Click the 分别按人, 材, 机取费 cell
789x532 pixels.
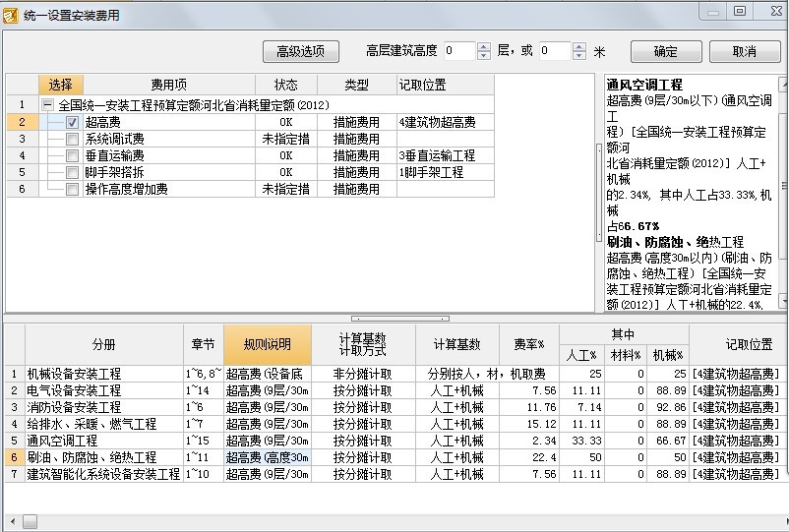coord(487,374)
